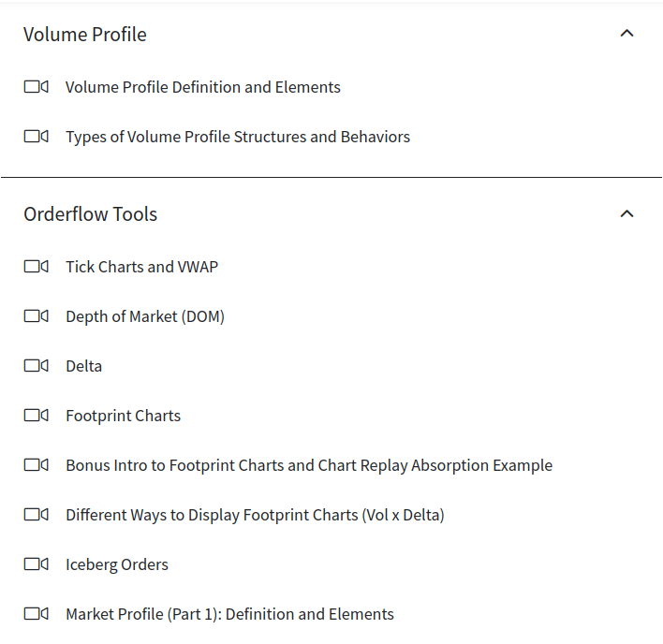Open the Bonus Intro to Footprint Charts lesson

tap(309, 465)
